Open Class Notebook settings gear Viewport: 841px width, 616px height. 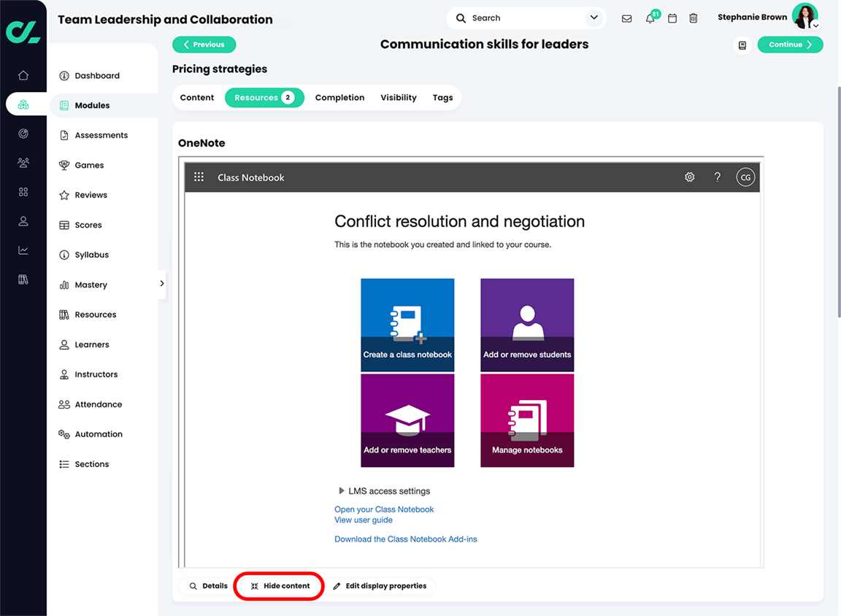coord(690,177)
